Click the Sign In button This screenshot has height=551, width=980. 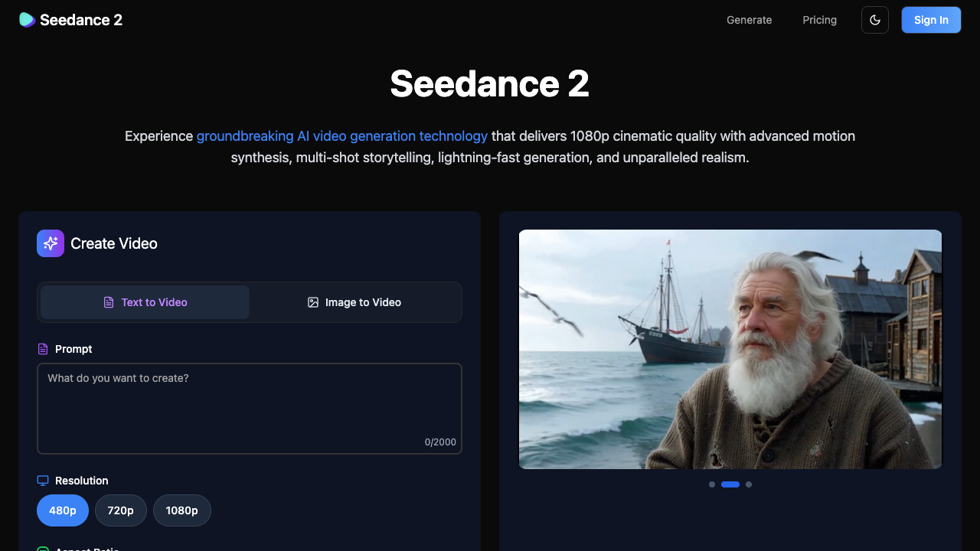click(931, 20)
